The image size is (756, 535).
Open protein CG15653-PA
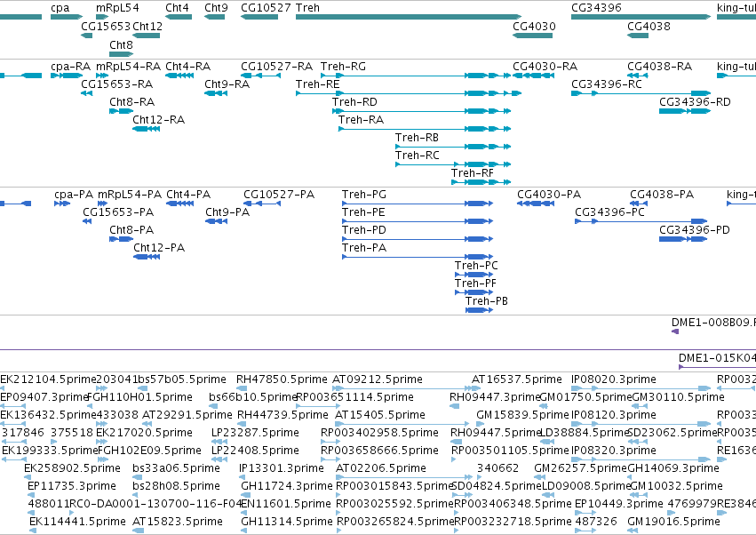pyautogui.click(x=87, y=221)
